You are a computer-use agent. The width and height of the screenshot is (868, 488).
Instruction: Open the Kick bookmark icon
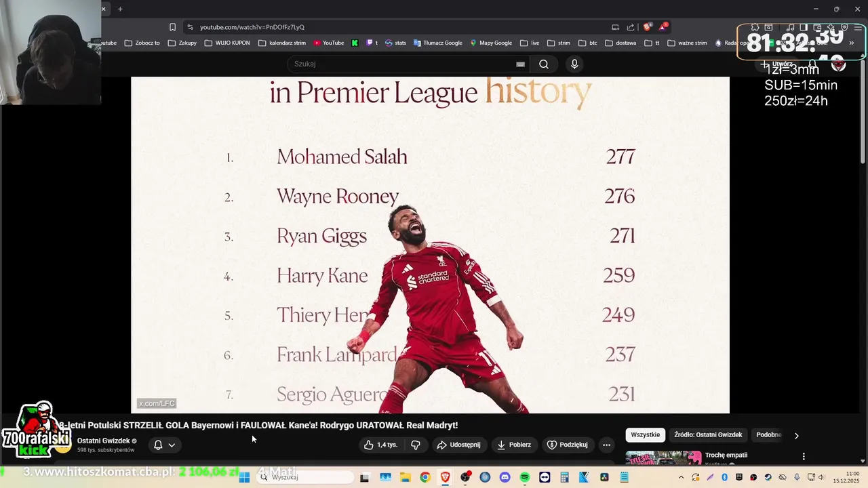pyautogui.click(x=355, y=43)
